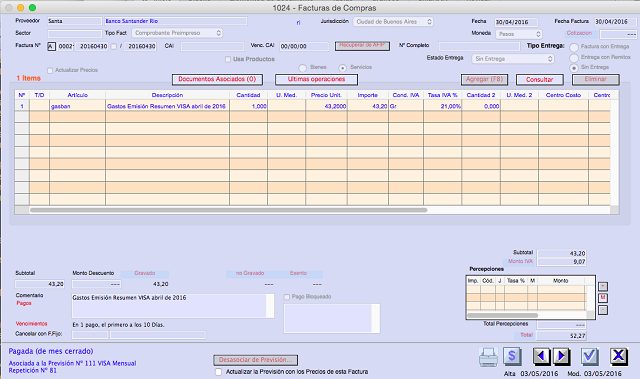
Task: Click the 43,2000 unit price cell
Action: (x=326, y=106)
